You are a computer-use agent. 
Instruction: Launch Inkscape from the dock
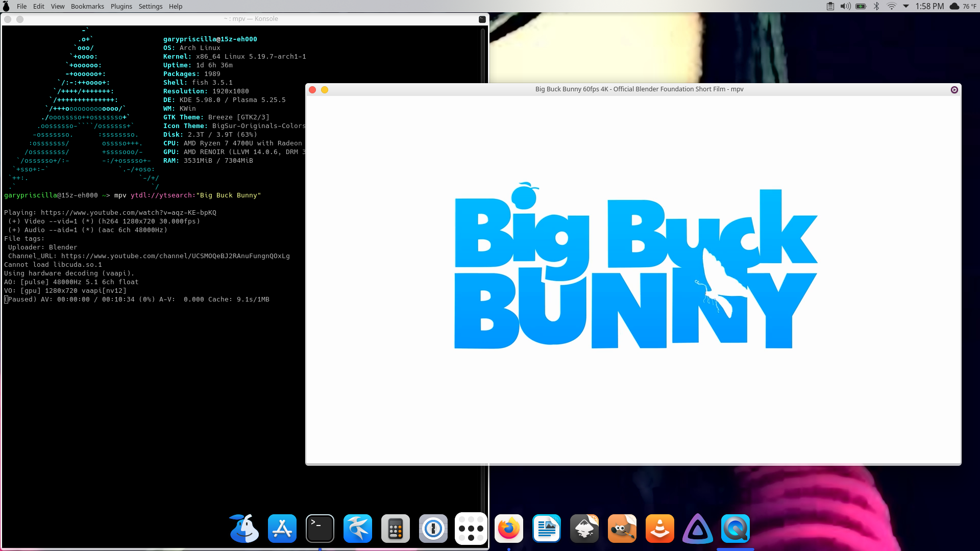pyautogui.click(x=584, y=529)
